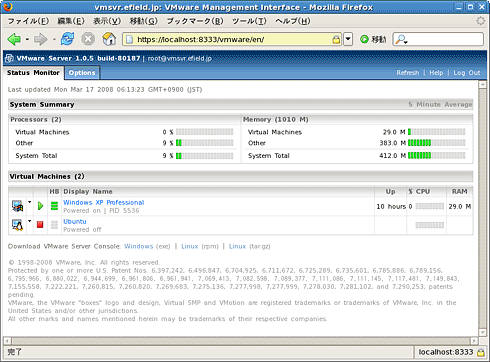
Task: Open the ヘルプ(H) menu
Action: click(293, 21)
